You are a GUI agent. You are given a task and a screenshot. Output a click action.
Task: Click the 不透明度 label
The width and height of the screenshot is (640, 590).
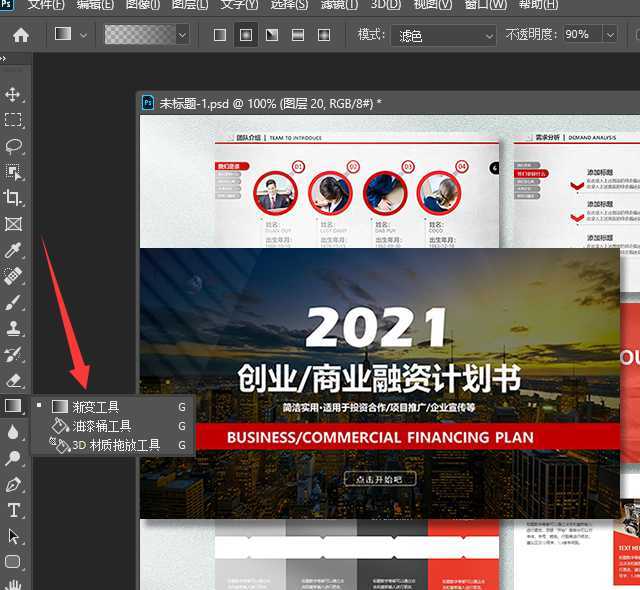(x=531, y=34)
